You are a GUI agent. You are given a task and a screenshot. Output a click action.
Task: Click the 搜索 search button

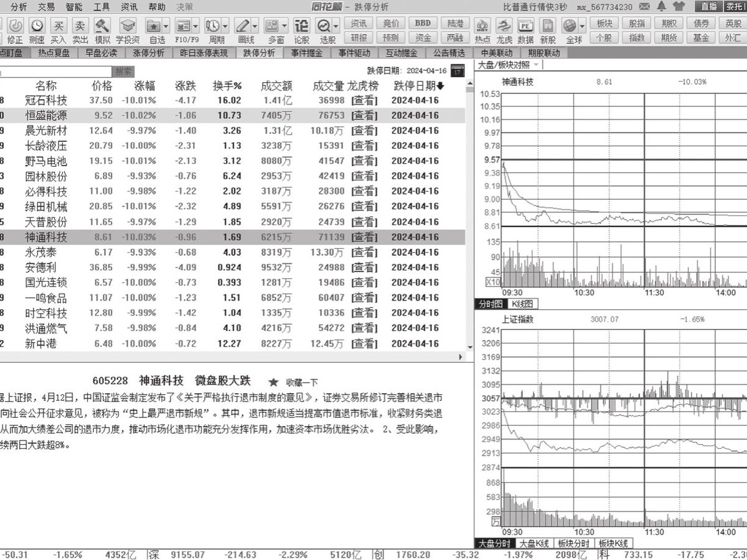click(124, 72)
